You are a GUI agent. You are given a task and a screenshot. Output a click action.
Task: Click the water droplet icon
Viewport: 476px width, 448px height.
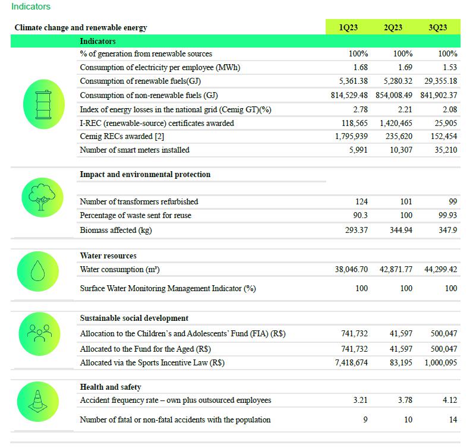point(38,272)
